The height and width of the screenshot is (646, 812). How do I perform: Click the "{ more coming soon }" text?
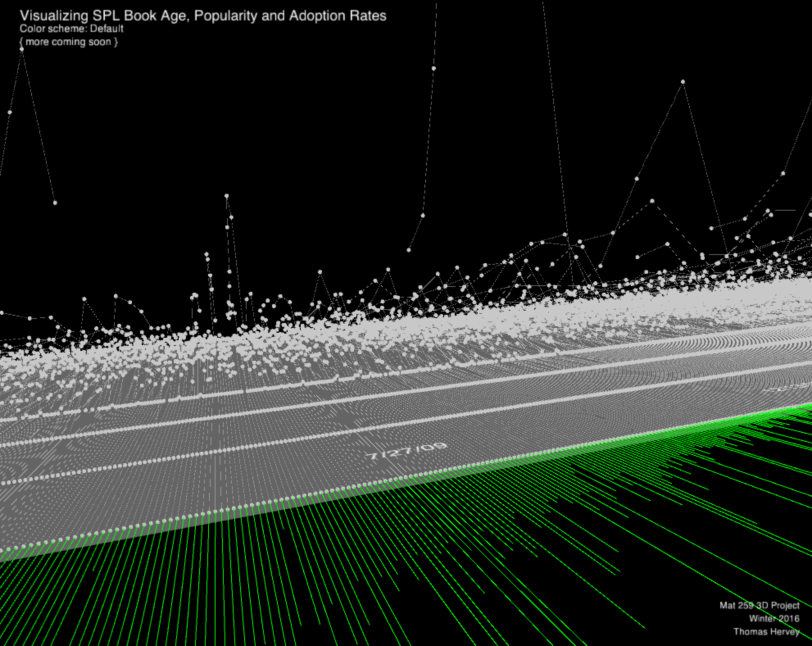(69, 42)
